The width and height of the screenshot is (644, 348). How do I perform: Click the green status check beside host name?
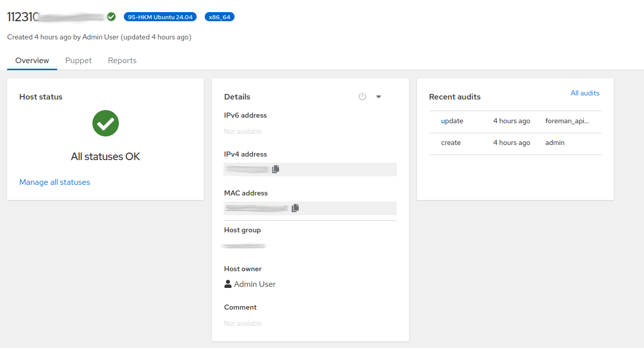[111, 17]
